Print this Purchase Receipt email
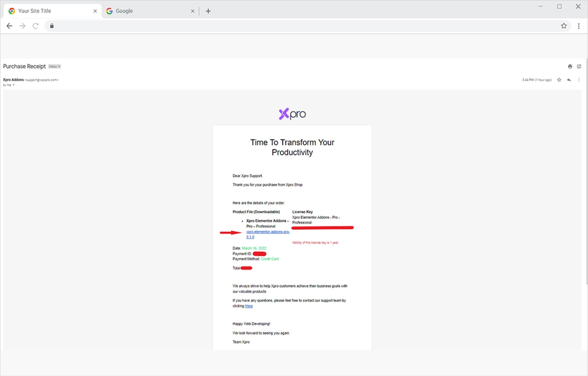The width and height of the screenshot is (588, 376). pyautogui.click(x=570, y=66)
